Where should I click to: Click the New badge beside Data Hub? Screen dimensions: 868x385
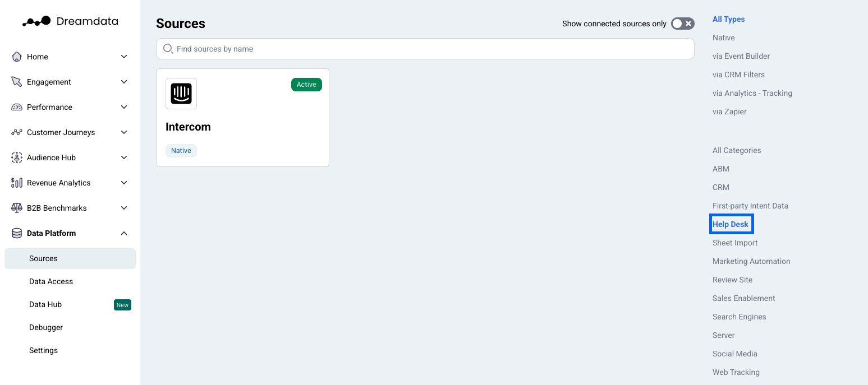[122, 305]
